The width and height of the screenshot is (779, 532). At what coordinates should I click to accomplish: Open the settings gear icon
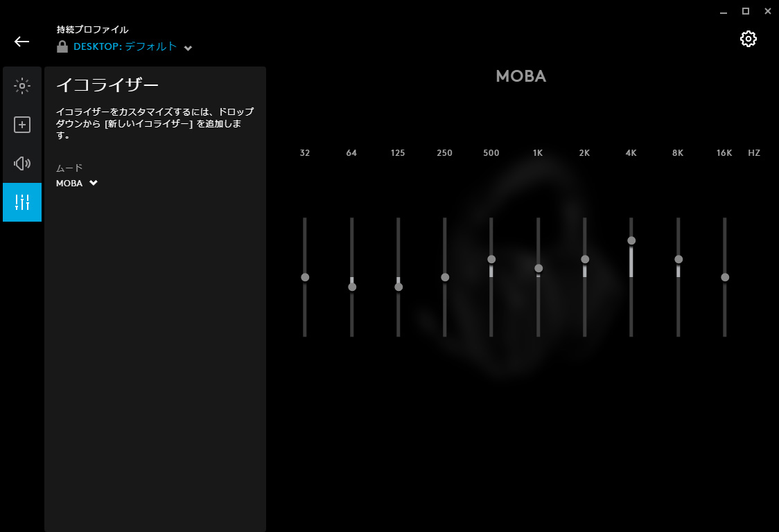(748, 39)
